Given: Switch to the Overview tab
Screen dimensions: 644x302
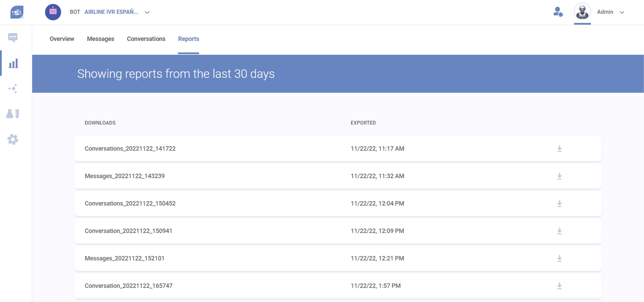Looking at the screenshot, I should coord(62,39).
